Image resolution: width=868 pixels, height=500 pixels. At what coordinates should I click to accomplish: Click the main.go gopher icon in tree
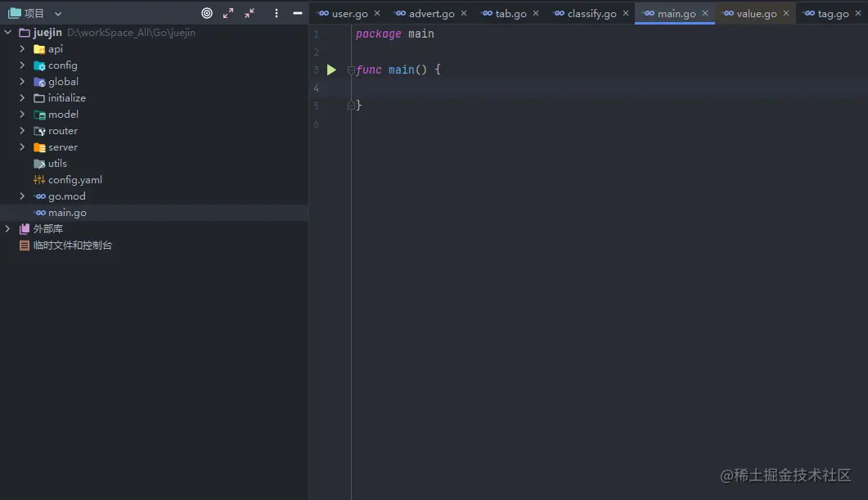coord(39,213)
